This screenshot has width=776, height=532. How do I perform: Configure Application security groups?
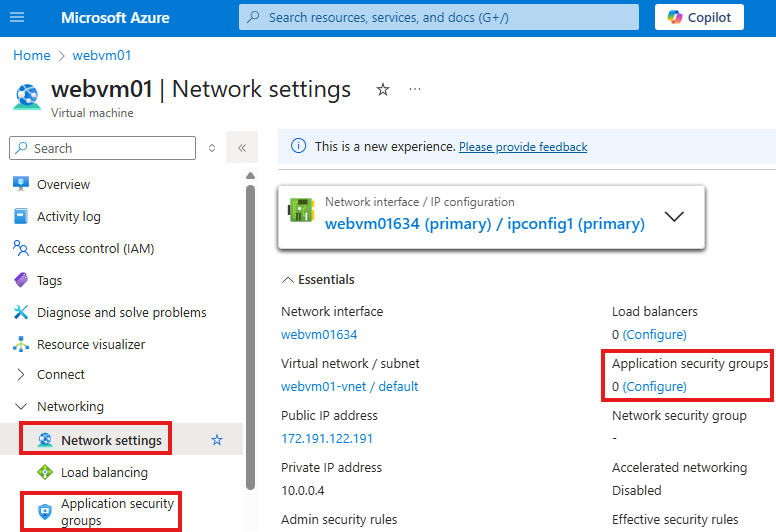pyautogui.click(x=654, y=387)
